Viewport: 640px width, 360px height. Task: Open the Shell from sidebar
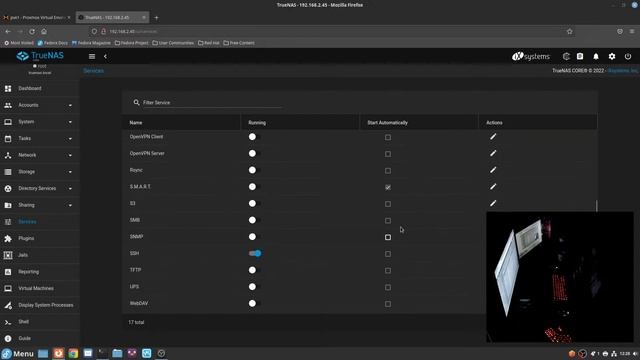tap(39, 322)
